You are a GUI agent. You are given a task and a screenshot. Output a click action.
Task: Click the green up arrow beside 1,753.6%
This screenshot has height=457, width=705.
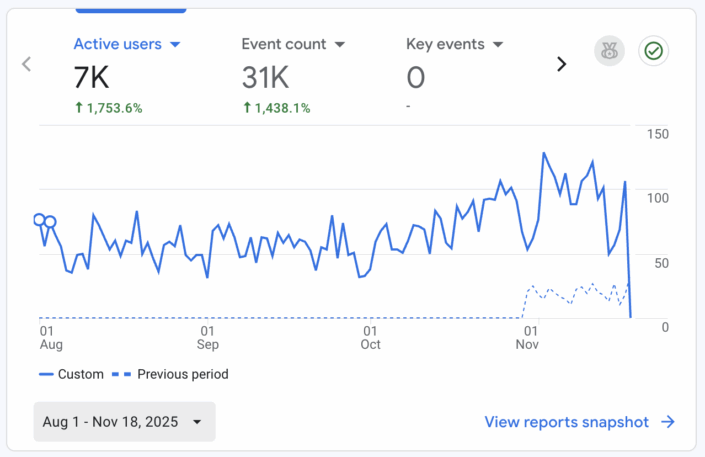tap(79, 107)
